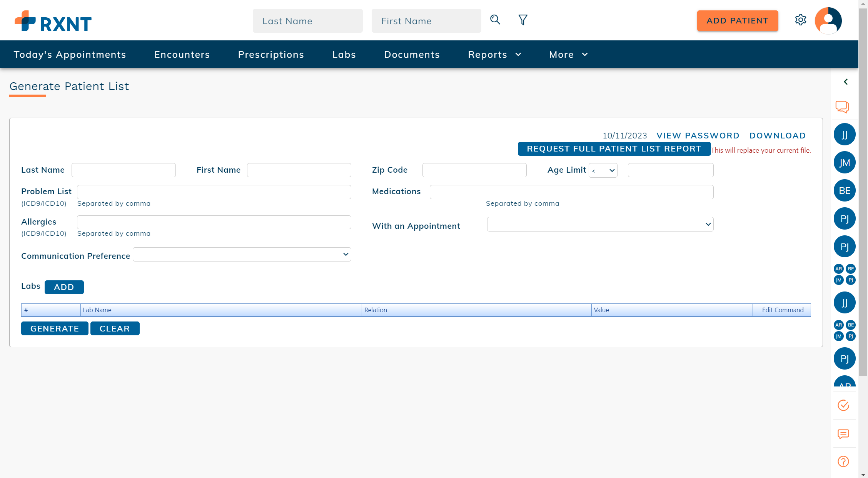This screenshot has width=868, height=478.
Task: Open the Encounters menu
Action: pos(182,54)
